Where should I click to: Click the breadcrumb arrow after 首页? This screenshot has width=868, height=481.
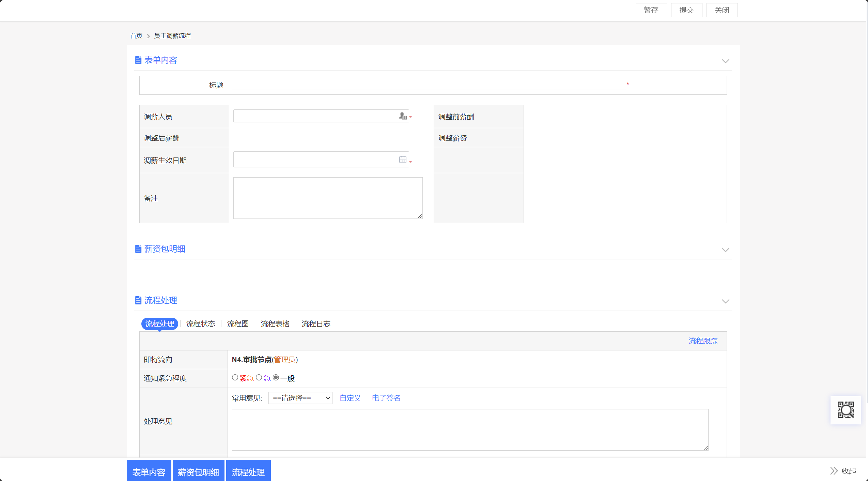[148, 36]
